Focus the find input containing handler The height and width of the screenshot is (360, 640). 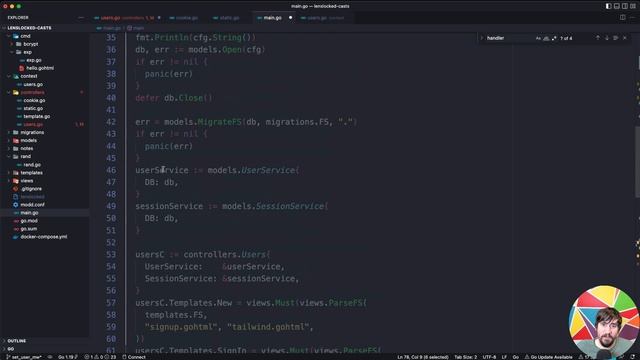[x=509, y=38]
